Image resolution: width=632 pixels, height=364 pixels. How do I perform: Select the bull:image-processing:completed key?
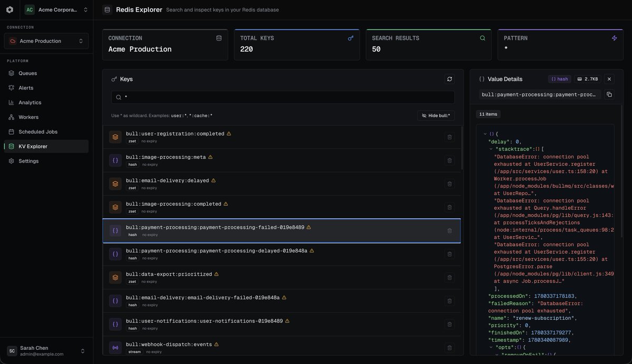tap(282, 207)
